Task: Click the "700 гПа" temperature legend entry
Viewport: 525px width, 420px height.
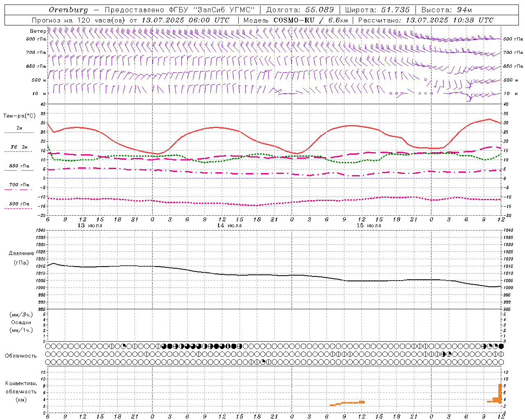Action: pyautogui.click(x=19, y=185)
